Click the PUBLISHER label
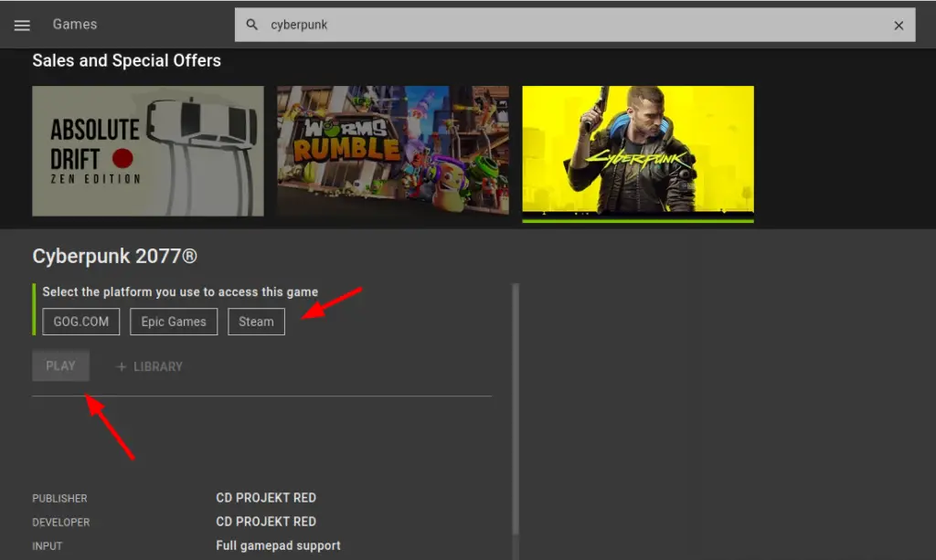This screenshot has width=936, height=560. tap(59, 499)
